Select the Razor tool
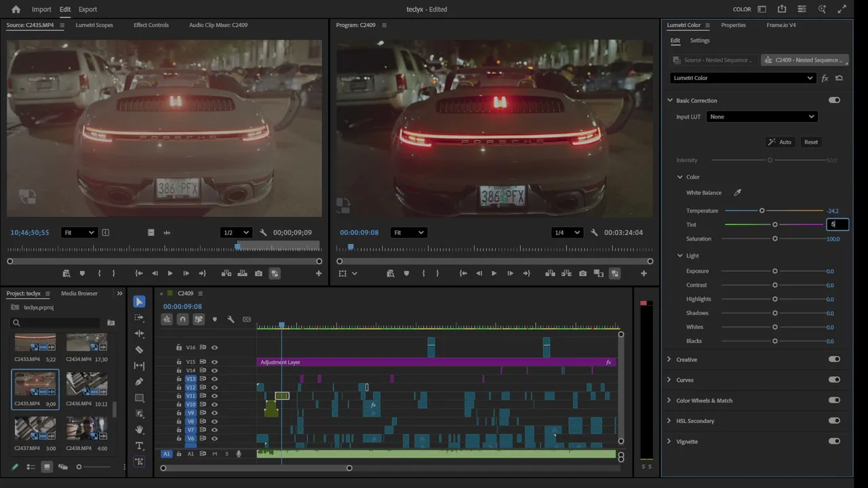Screen dimensions: 868x488 (139, 350)
